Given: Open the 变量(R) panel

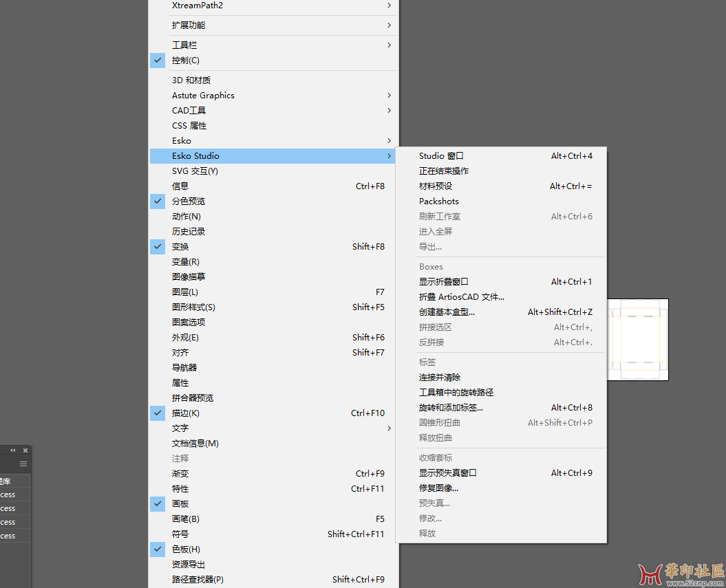Looking at the screenshot, I should pyautogui.click(x=273, y=262).
